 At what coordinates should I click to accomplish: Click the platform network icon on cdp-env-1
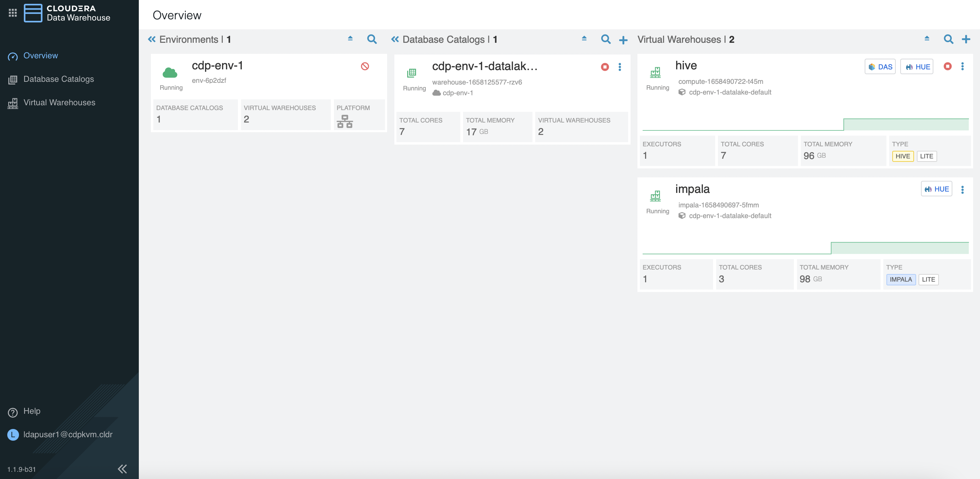[345, 121]
